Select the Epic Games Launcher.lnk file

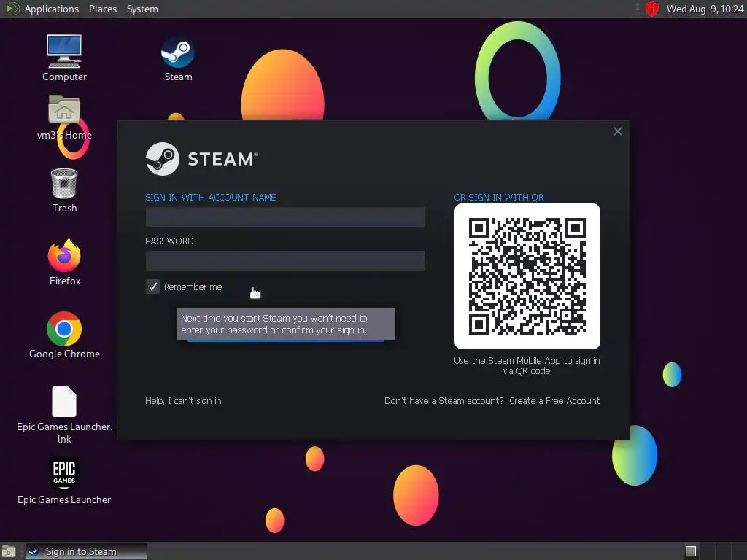[64, 402]
